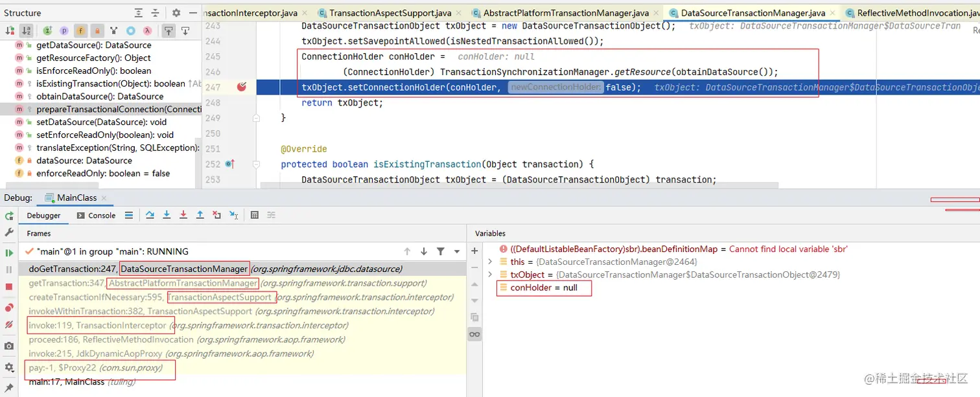Open the View Breakpoints icon

pos(9,308)
